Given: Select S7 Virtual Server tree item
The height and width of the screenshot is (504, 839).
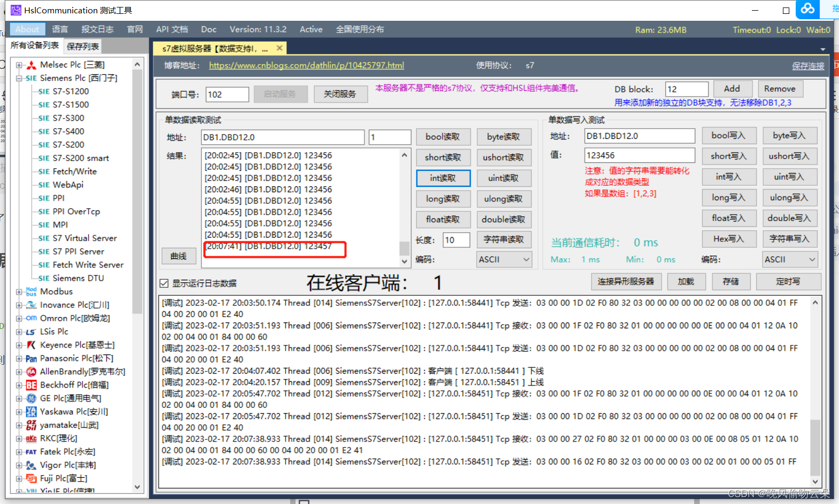Looking at the screenshot, I should pyautogui.click(x=84, y=238).
